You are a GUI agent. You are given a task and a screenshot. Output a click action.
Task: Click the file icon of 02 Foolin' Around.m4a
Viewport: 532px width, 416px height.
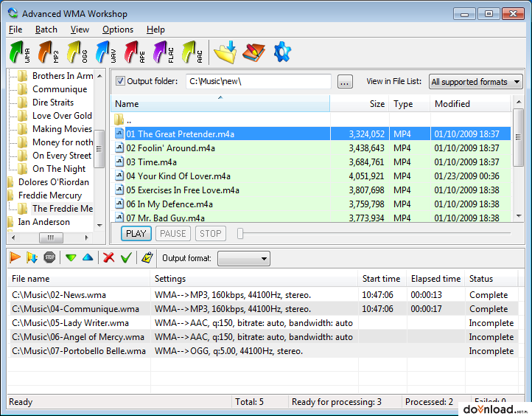tap(119, 148)
